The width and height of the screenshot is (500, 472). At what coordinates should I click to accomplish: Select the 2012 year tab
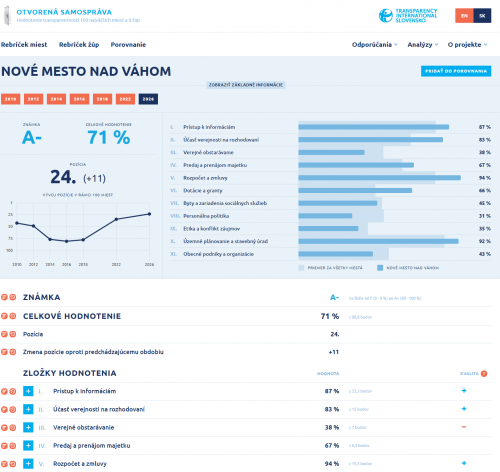click(33, 99)
